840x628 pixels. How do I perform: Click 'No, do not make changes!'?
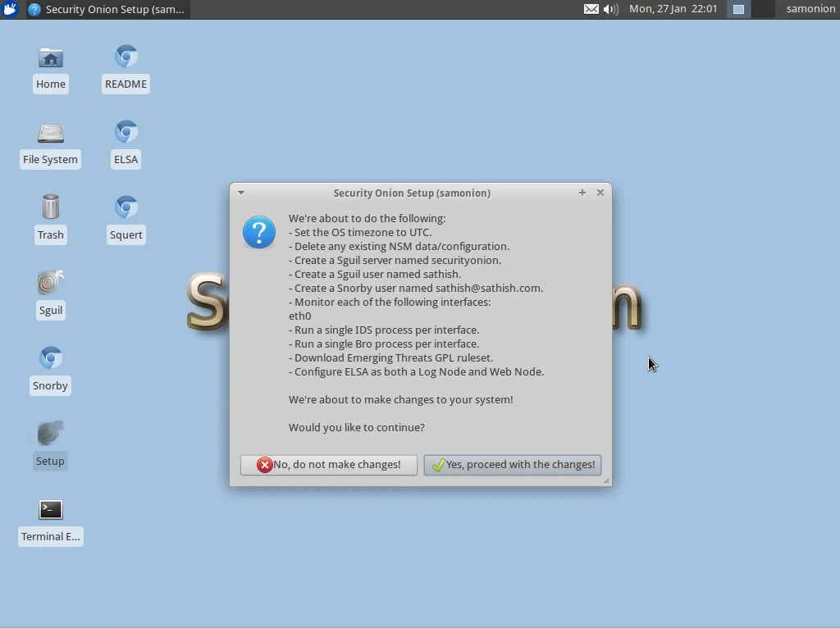tap(329, 465)
